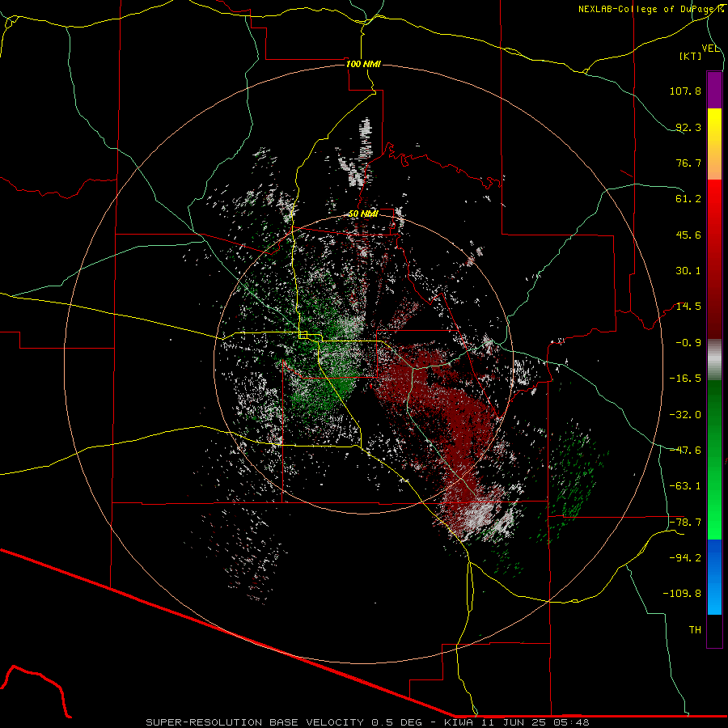The image size is (728, 728).
Task: Click the gray near-zero segment of the color bar
Action: tap(714, 359)
